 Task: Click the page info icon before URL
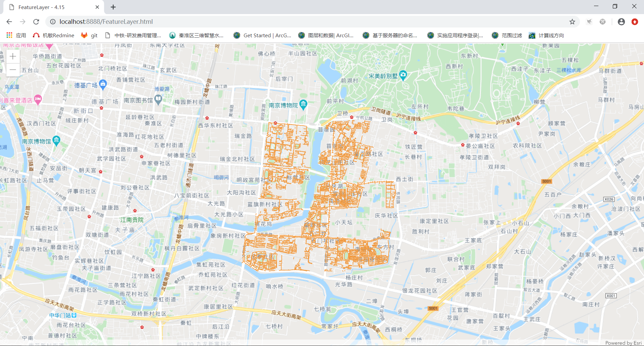53,21
